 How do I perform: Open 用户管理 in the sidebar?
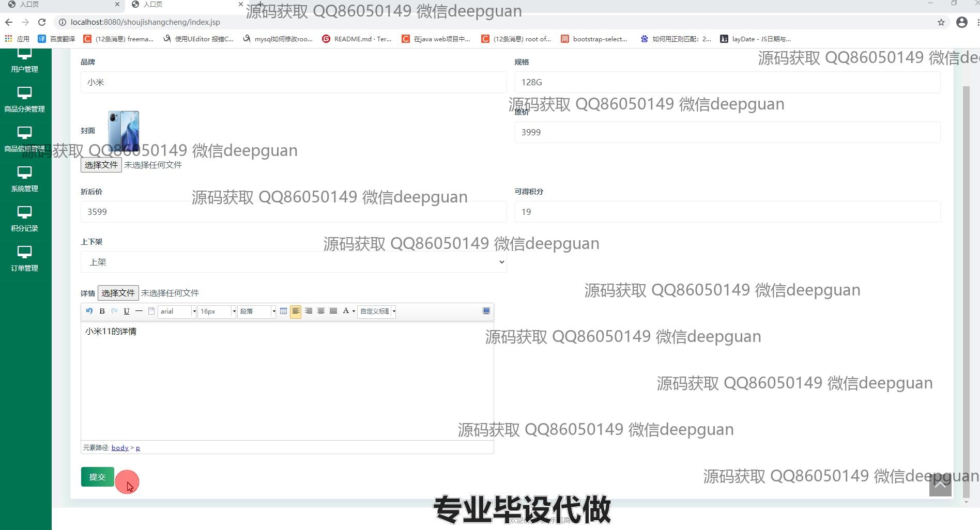[x=25, y=61]
